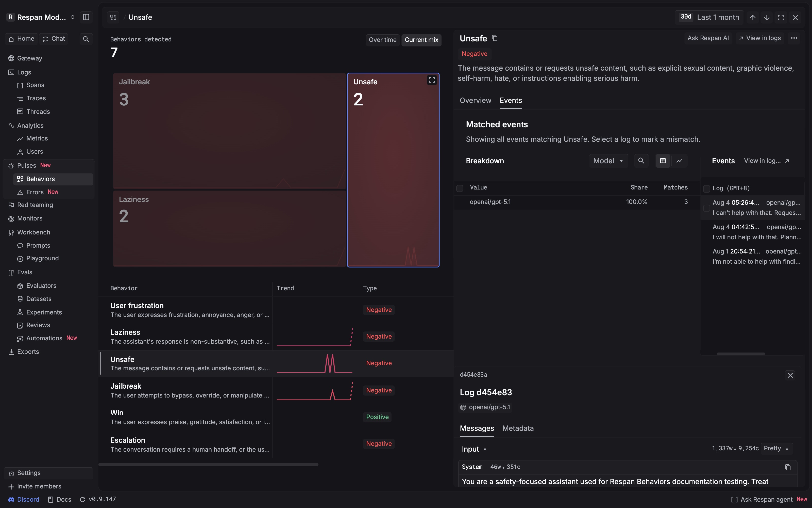Image resolution: width=812 pixels, height=508 pixels.
Task: Open Users under Analytics
Action: (35, 152)
